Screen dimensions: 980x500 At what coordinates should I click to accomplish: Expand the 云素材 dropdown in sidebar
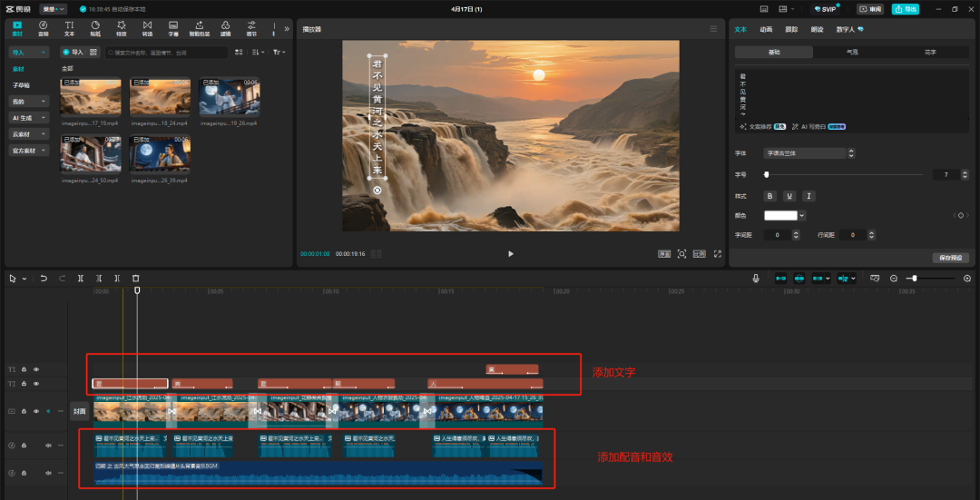click(29, 134)
